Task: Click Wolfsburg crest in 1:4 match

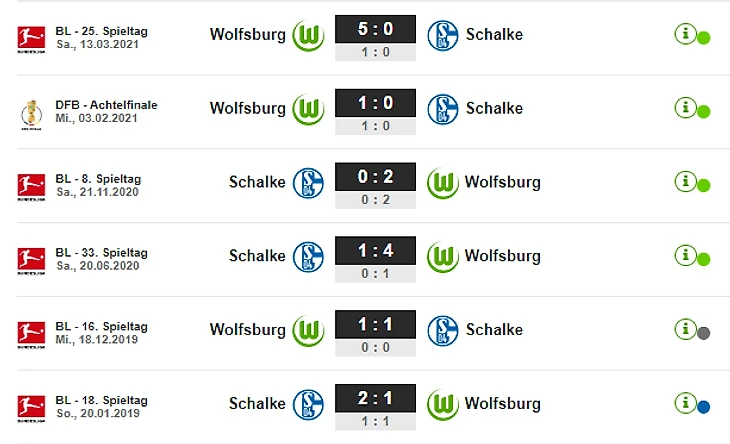Action: [443, 257]
